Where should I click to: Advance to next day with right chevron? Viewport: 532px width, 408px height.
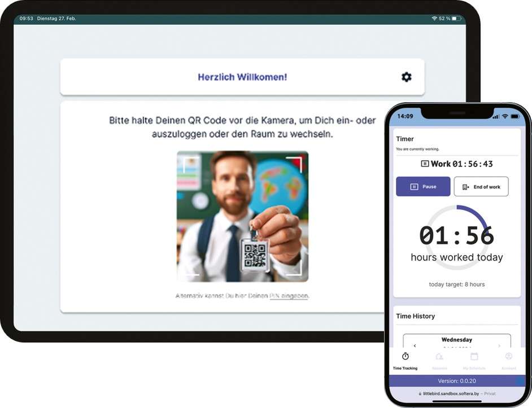click(x=499, y=345)
